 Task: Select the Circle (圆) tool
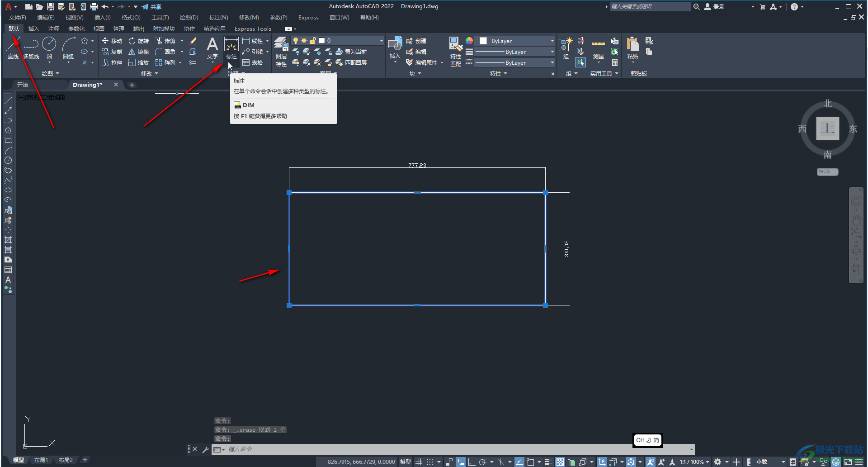click(49, 49)
